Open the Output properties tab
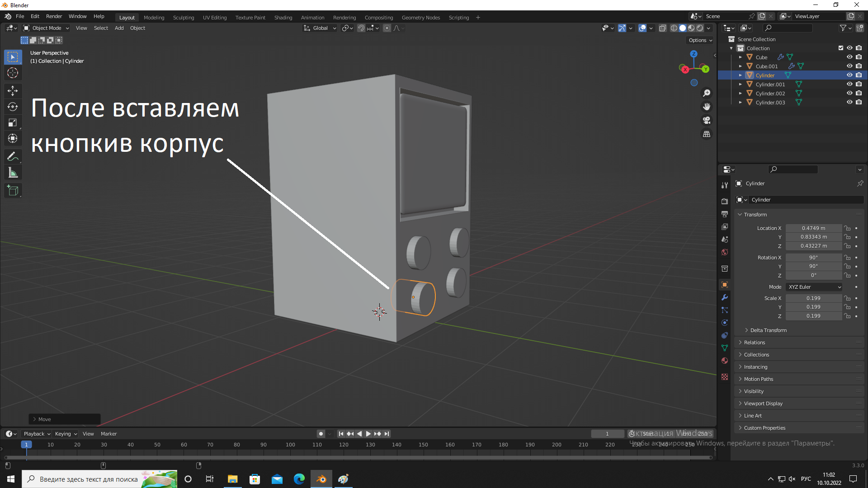The image size is (868, 488). (x=725, y=214)
